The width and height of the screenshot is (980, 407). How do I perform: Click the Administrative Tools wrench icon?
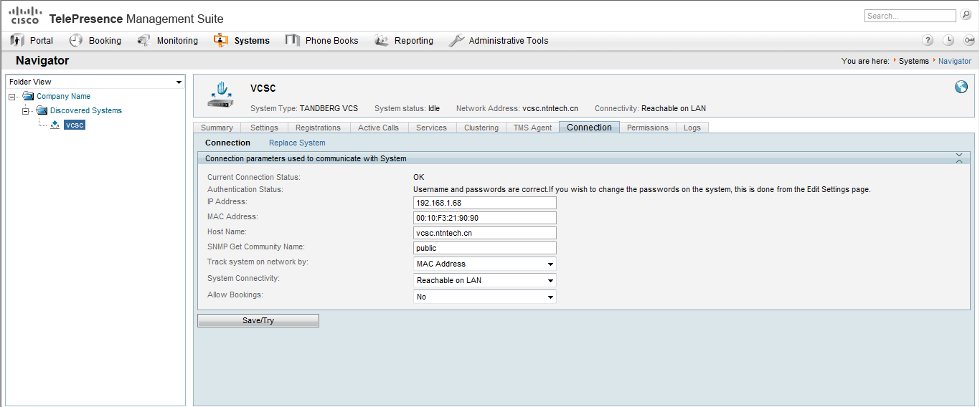pyautogui.click(x=456, y=41)
